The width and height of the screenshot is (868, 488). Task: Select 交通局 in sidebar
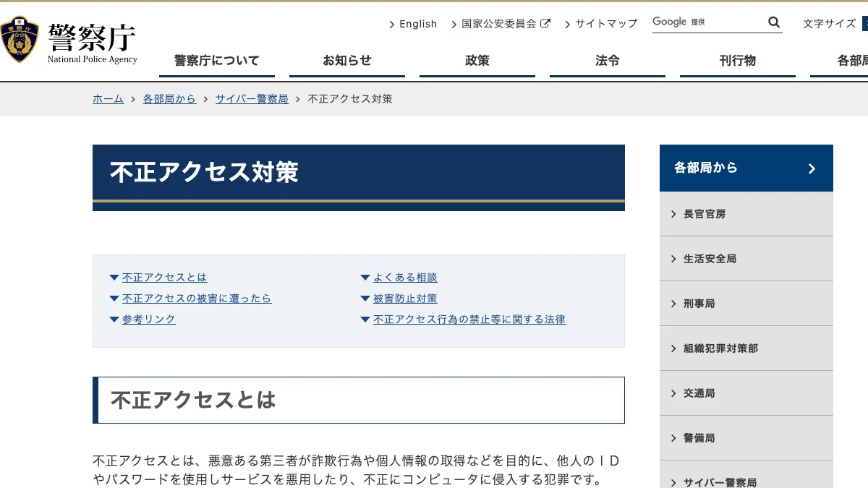[x=746, y=393]
